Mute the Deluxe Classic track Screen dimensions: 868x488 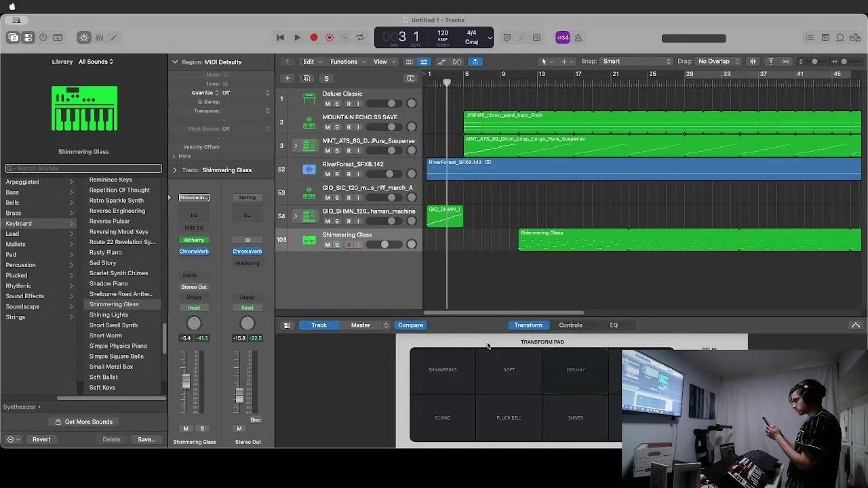click(x=328, y=104)
